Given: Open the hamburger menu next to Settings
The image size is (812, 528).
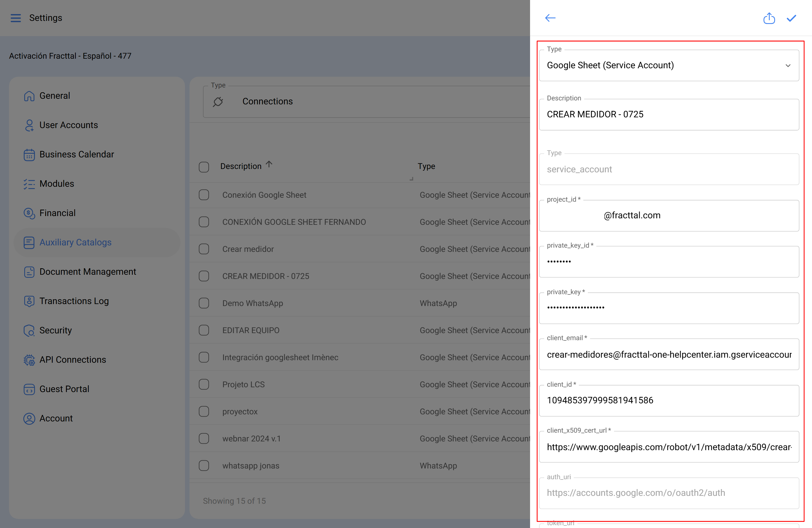Looking at the screenshot, I should tap(16, 18).
